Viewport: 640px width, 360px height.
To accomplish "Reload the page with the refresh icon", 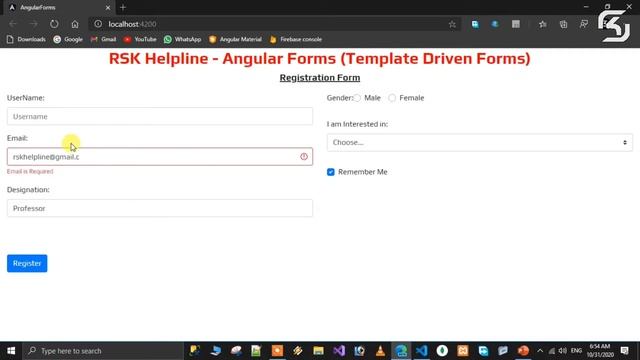I will [54, 24].
